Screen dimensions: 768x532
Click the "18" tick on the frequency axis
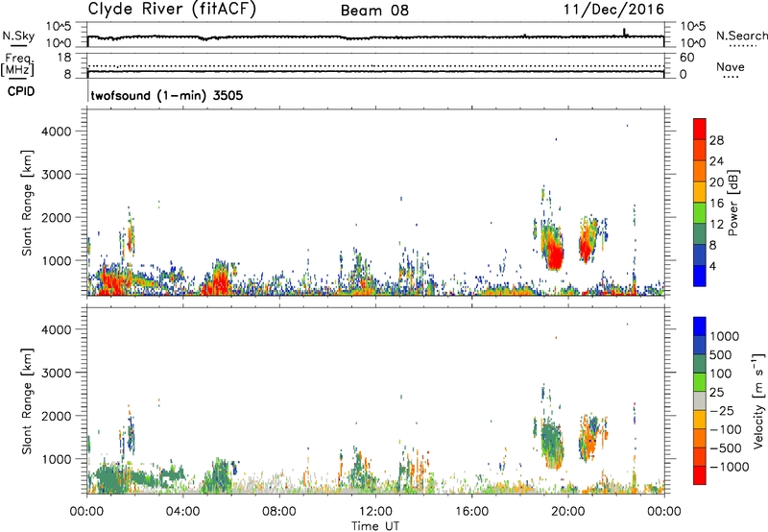[x=63, y=58]
